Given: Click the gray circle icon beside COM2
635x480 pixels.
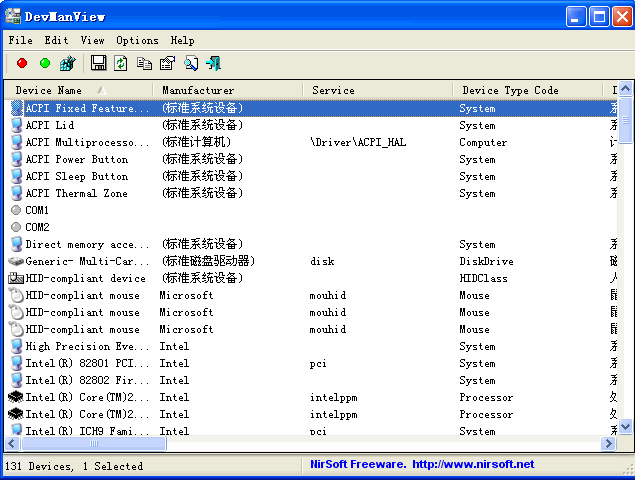Looking at the screenshot, I should pyautogui.click(x=16, y=227).
